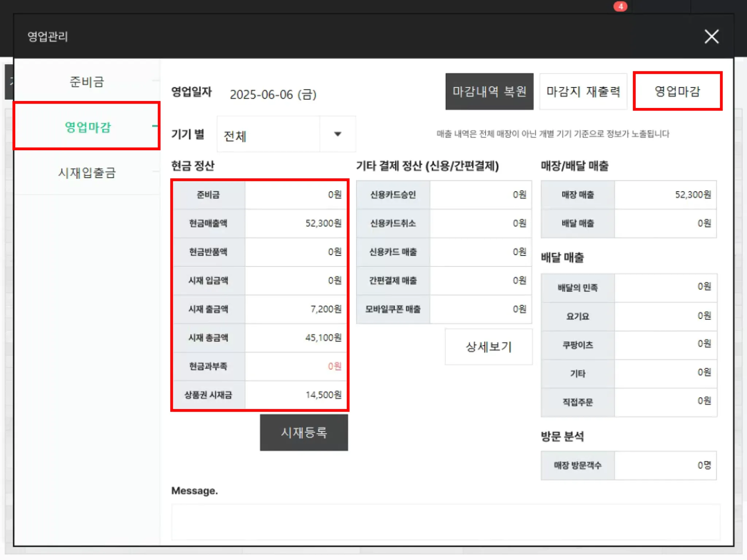
Task: Select the 현금매출액 value 52,300원
Action: (x=296, y=223)
